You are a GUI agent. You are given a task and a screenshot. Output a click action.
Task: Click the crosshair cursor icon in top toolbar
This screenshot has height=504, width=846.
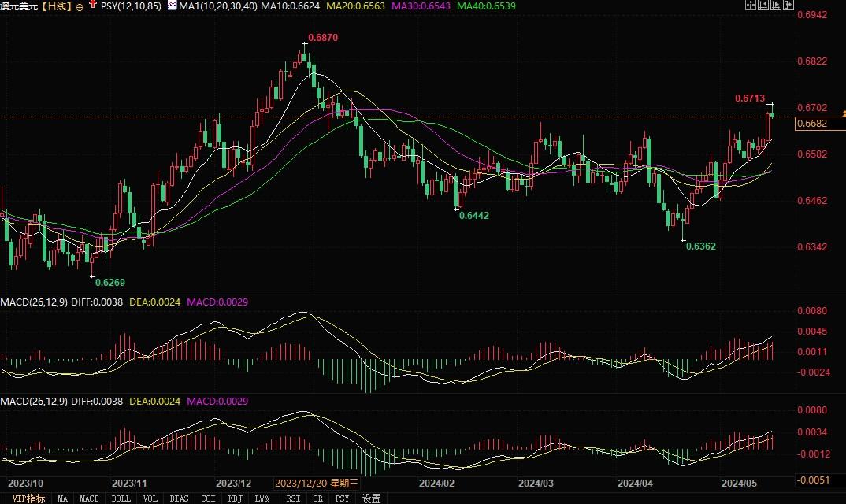click(x=749, y=6)
